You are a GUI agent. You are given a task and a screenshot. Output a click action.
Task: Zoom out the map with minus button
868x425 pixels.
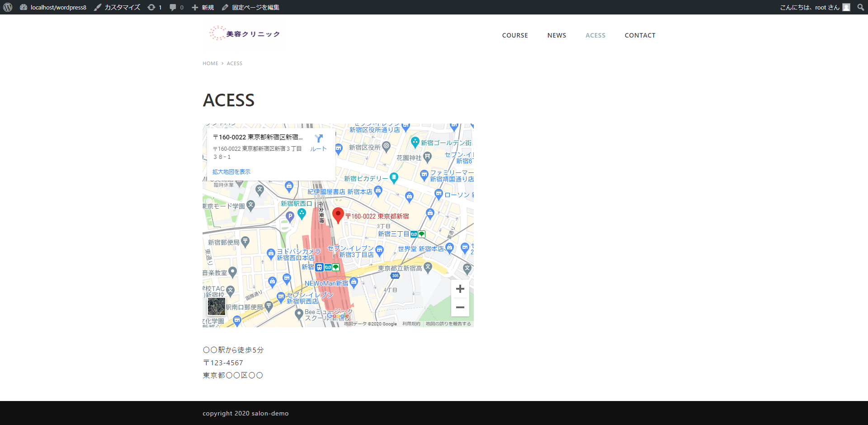coord(460,307)
